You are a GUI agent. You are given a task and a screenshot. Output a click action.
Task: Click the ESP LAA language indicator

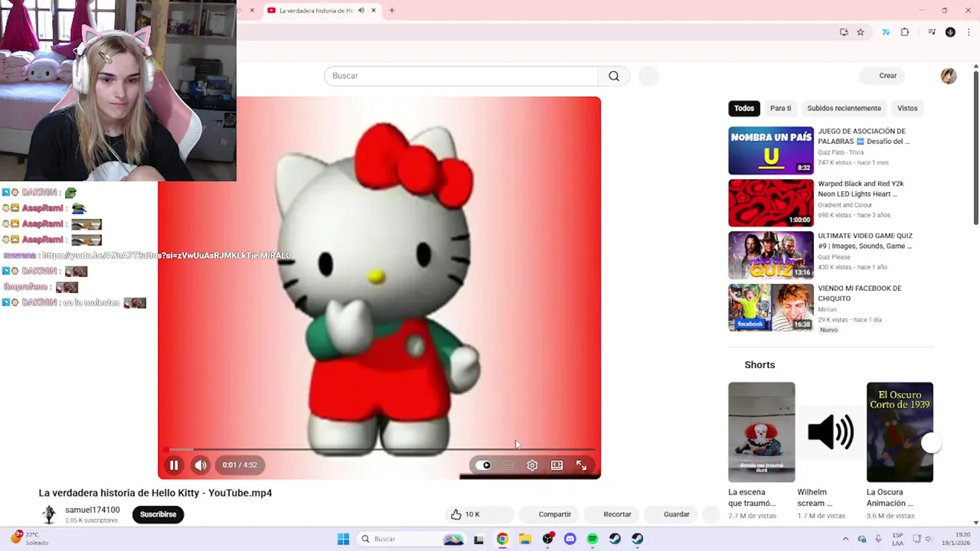pos(898,539)
